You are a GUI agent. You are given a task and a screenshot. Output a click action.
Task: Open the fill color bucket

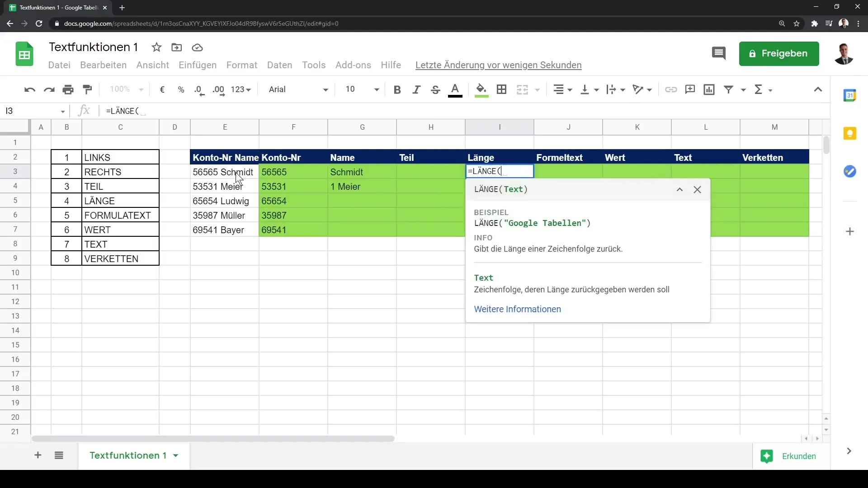[x=481, y=90]
